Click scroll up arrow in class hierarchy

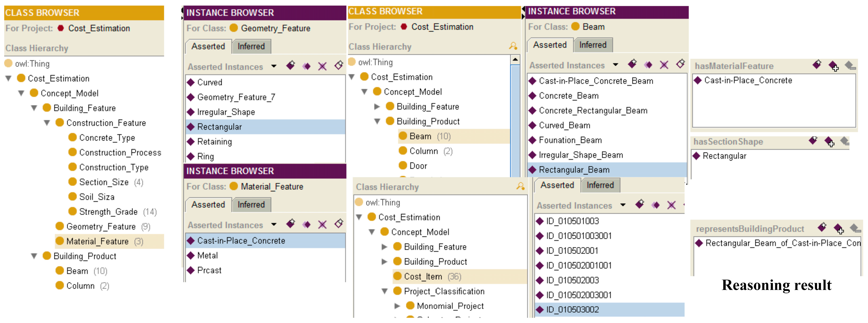(x=515, y=60)
